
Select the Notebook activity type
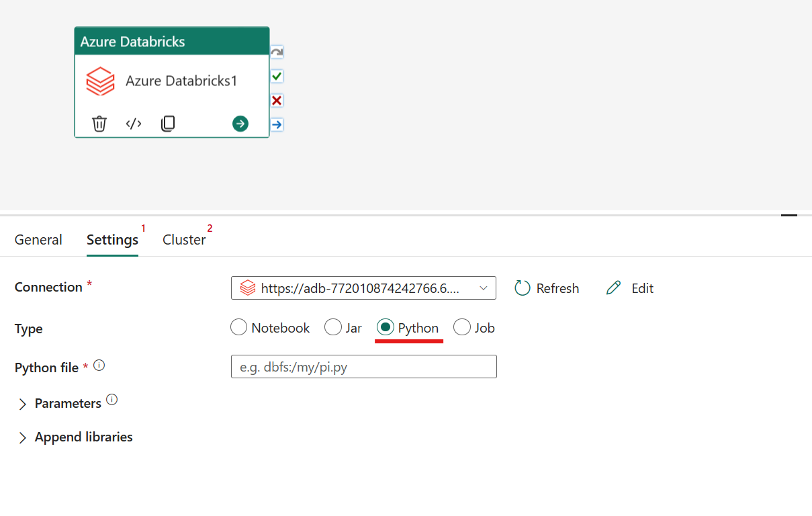coord(238,327)
